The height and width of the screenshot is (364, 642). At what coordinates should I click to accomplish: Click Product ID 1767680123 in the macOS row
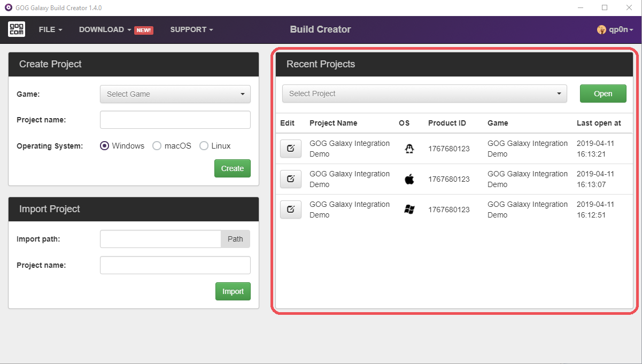pos(449,179)
